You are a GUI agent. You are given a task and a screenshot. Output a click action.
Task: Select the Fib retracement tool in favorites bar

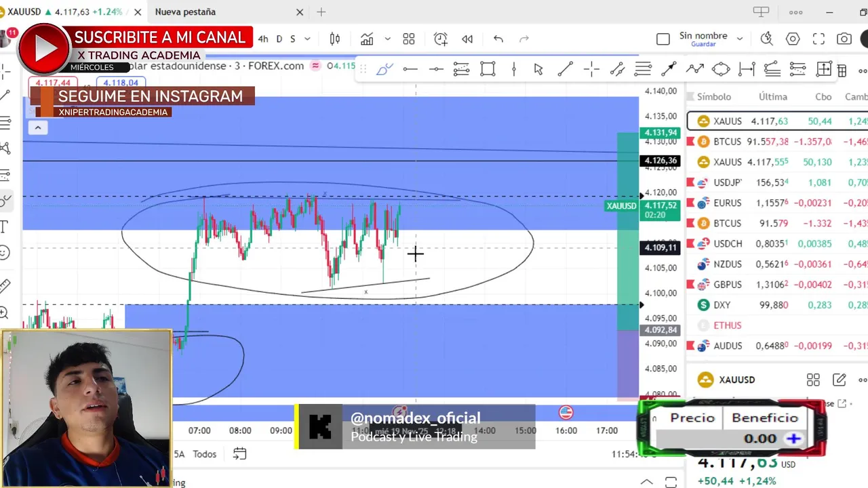tap(643, 69)
